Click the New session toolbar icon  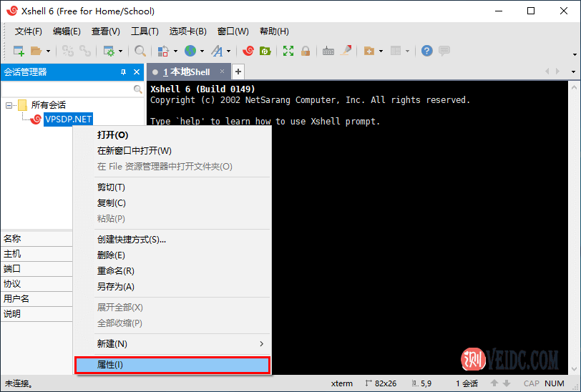[x=19, y=51]
